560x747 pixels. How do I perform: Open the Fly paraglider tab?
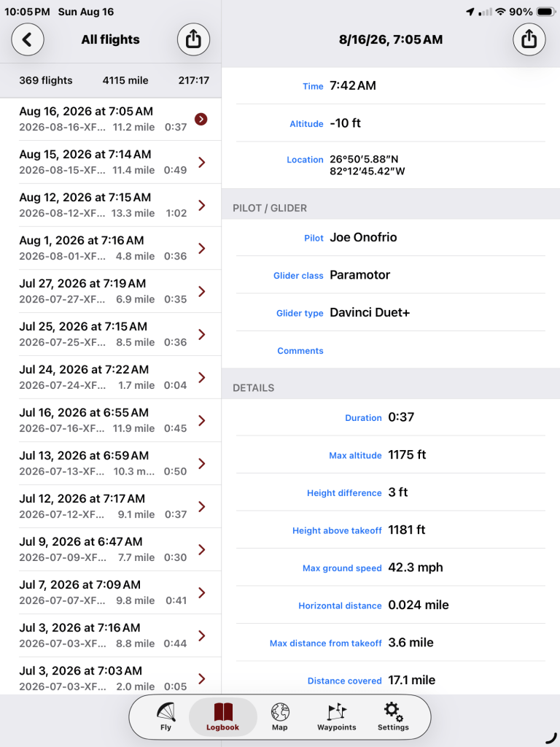tap(166, 716)
